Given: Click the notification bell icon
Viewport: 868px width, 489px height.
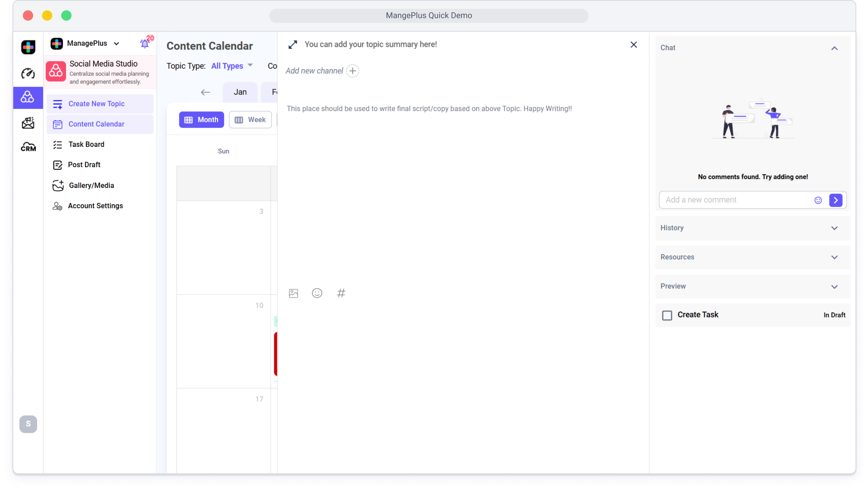Looking at the screenshot, I should (145, 43).
